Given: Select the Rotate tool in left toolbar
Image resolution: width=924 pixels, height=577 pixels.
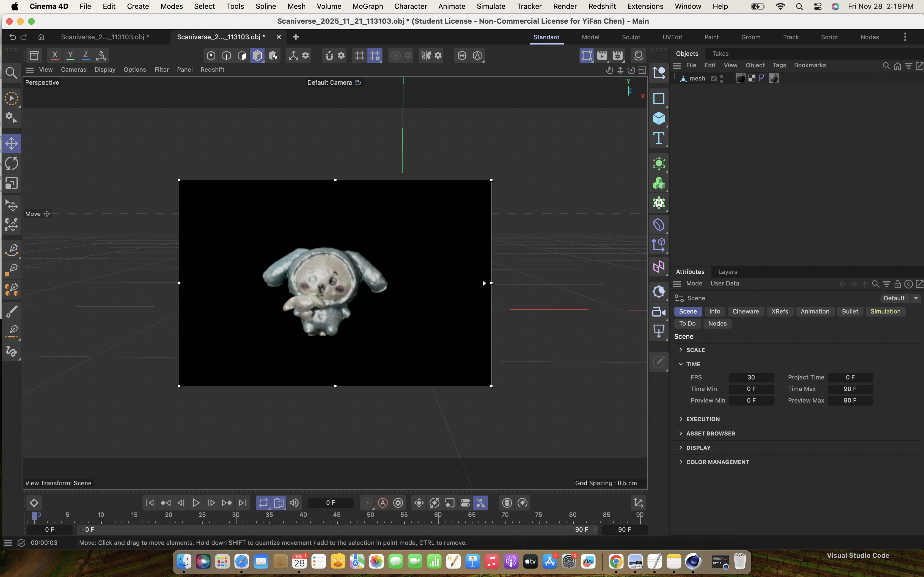Looking at the screenshot, I should coord(12,163).
